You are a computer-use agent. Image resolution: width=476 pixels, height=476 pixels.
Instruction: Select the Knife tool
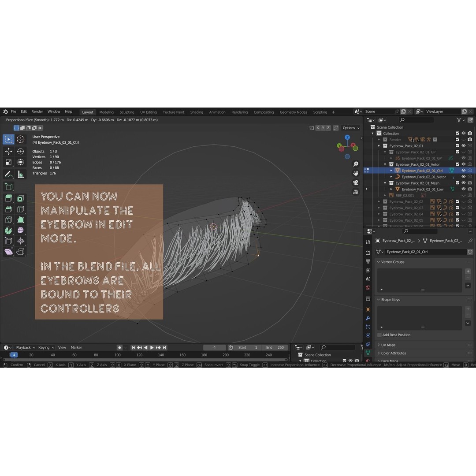point(8,220)
